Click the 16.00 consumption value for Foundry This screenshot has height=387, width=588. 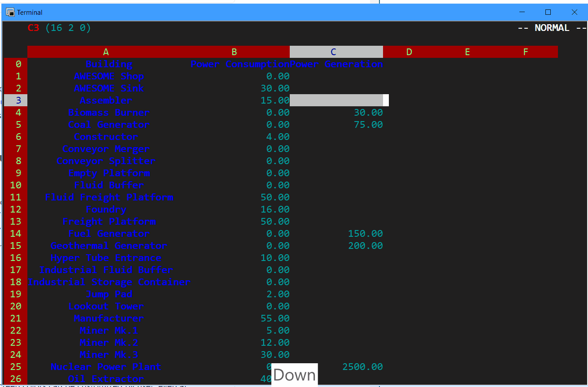pos(275,209)
